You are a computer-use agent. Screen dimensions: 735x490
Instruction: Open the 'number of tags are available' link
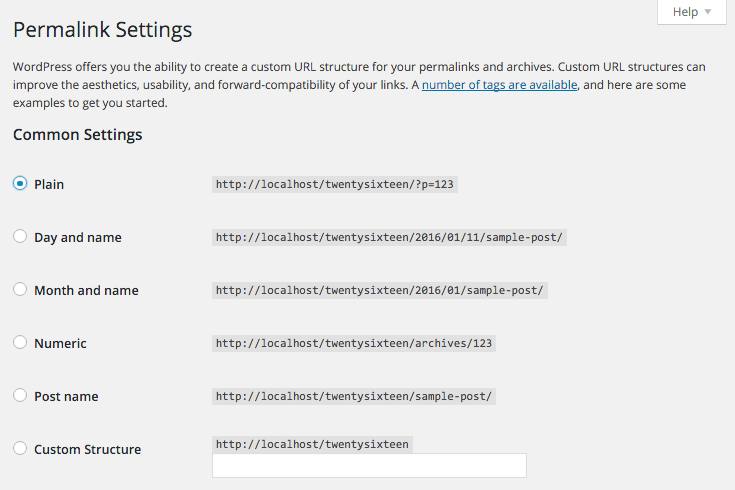click(499, 85)
